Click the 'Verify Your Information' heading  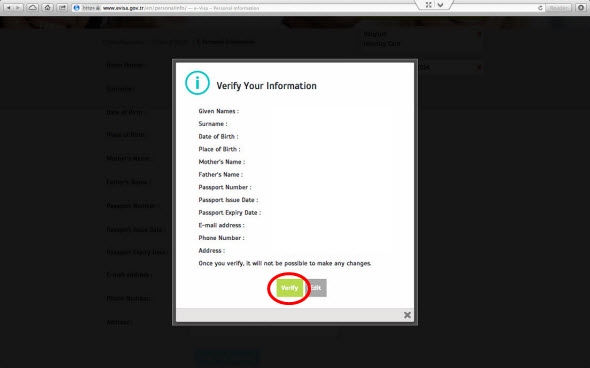point(266,86)
